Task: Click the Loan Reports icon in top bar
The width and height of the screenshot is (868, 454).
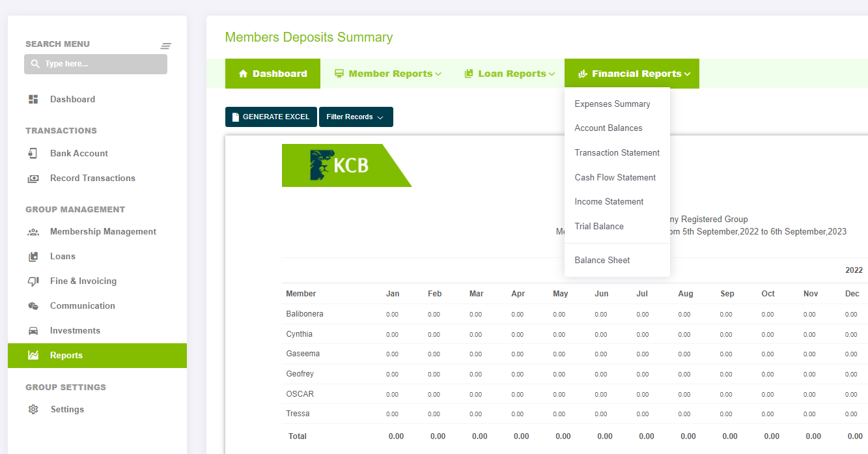Action: (x=469, y=74)
